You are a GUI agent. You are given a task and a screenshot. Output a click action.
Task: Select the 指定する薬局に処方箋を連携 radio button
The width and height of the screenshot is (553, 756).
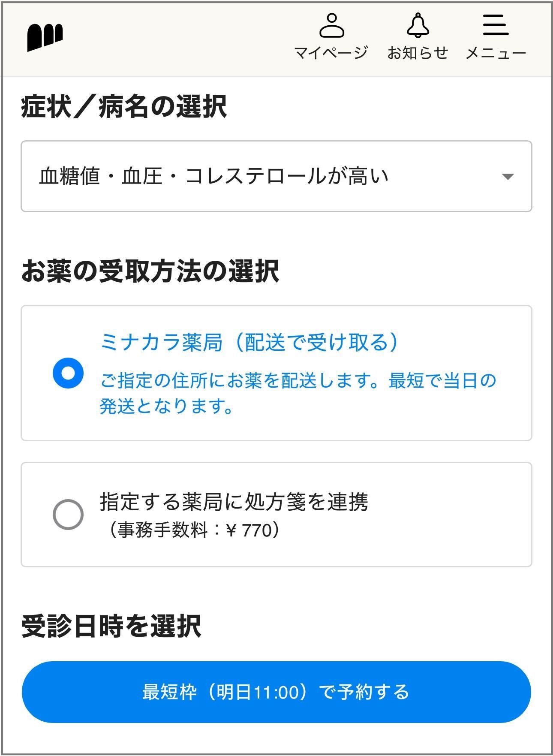point(68,514)
